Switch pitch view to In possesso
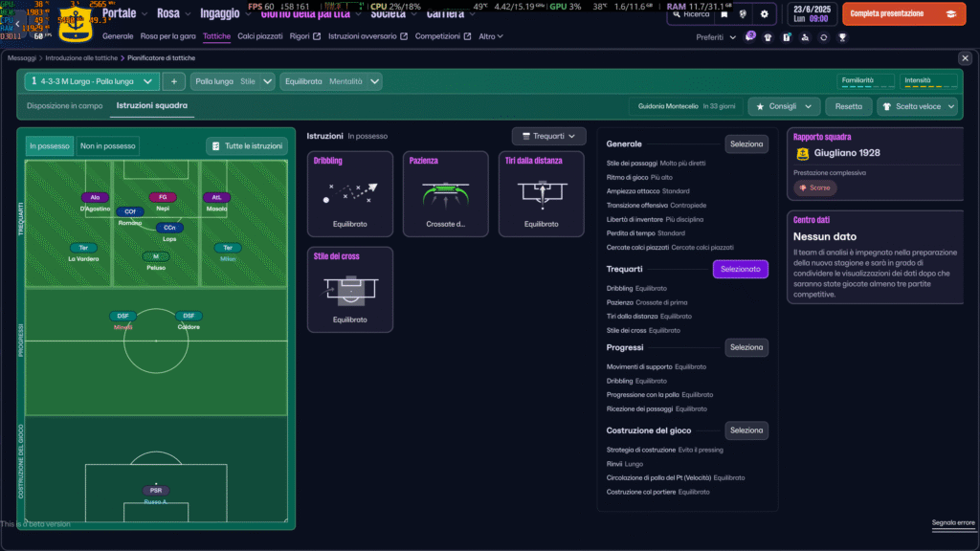 tap(50, 146)
